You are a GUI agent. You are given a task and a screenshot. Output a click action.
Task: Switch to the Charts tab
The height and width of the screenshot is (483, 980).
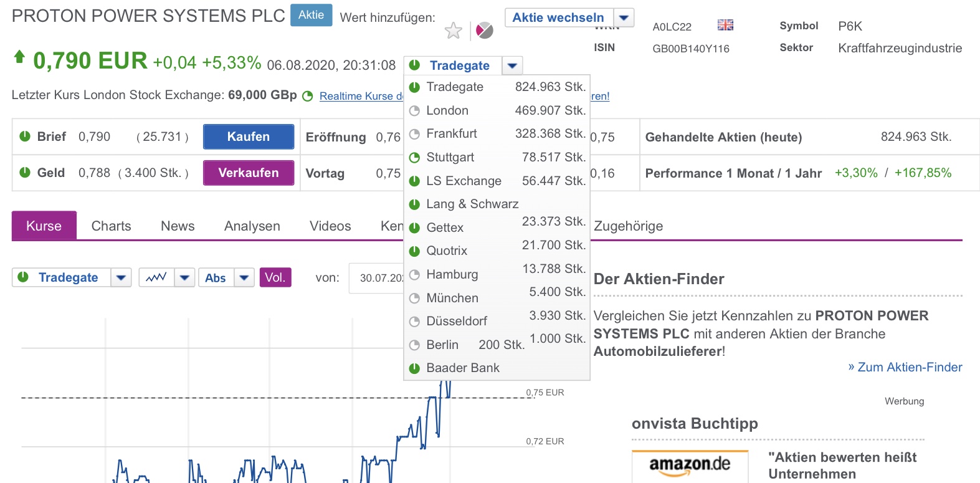point(112,226)
